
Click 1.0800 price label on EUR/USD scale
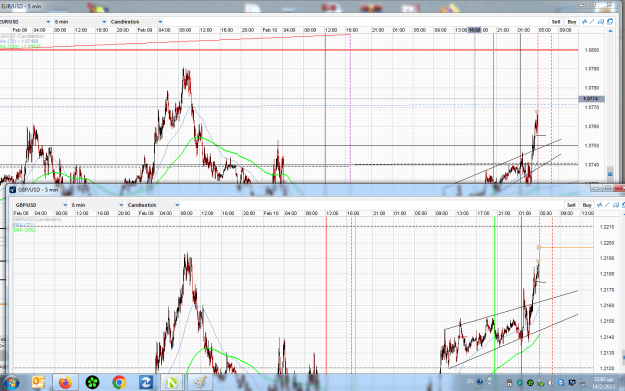(592, 50)
